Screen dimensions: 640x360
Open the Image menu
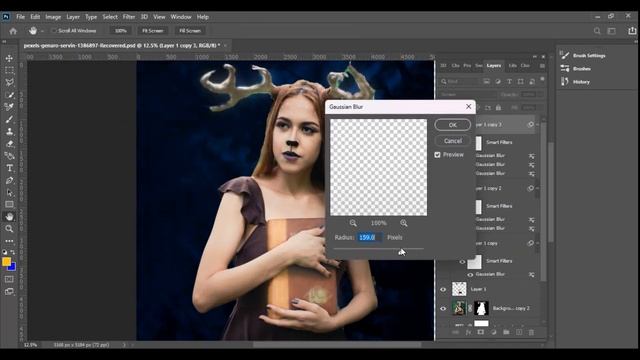coord(53,17)
